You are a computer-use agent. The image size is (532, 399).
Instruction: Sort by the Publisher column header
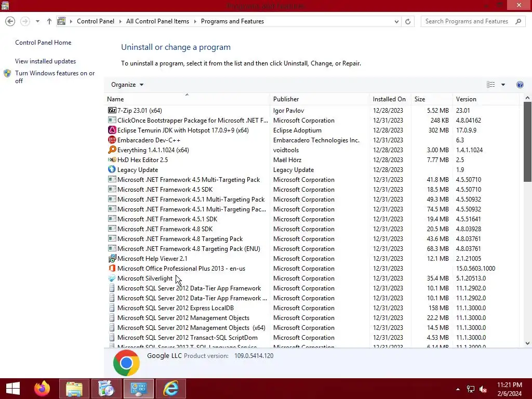(x=320, y=99)
